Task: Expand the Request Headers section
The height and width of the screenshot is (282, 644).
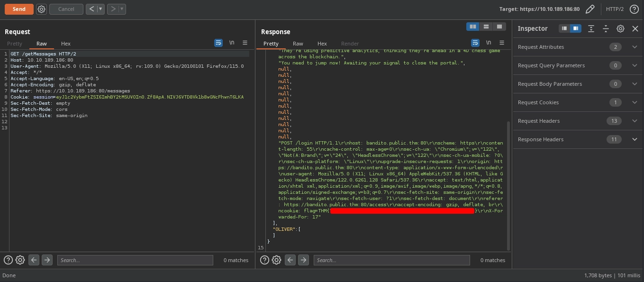Action: point(635,121)
